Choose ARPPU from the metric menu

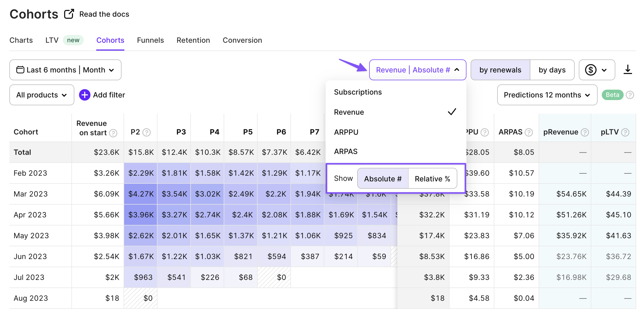click(346, 132)
